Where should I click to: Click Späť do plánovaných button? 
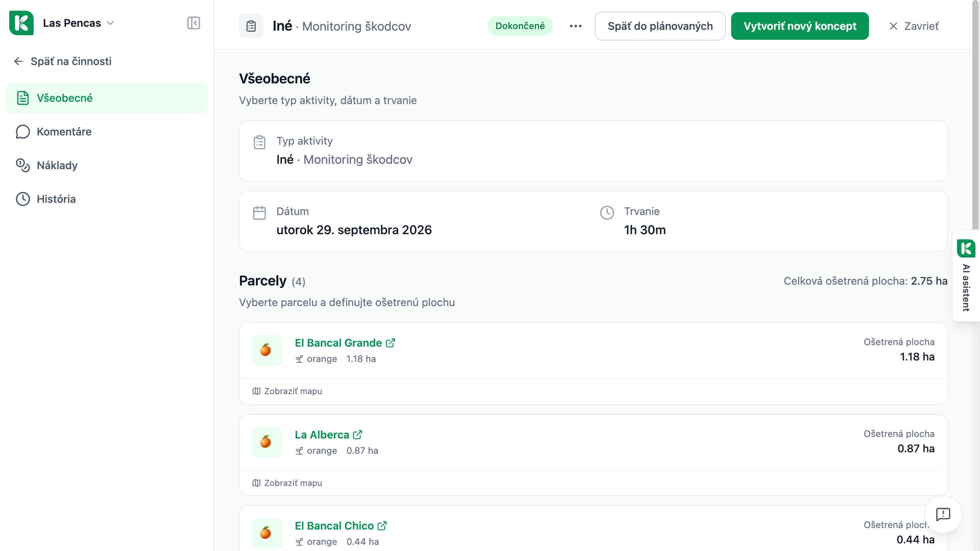(x=660, y=26)
